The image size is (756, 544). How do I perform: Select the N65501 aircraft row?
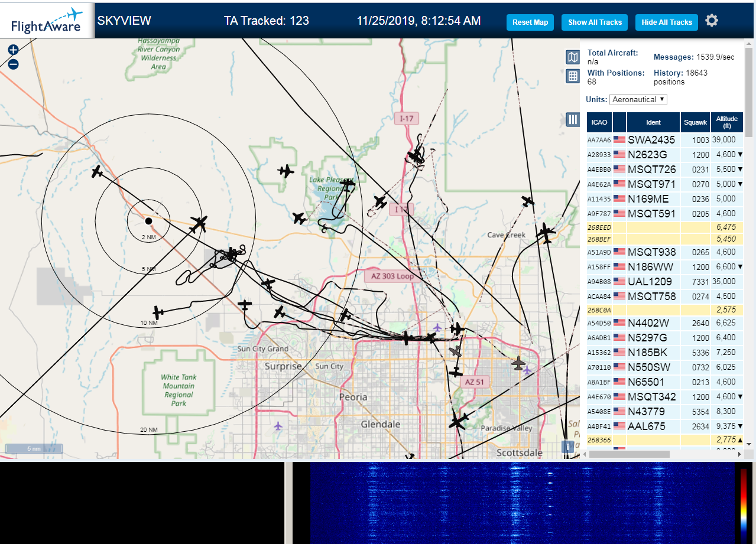(665, 382)
